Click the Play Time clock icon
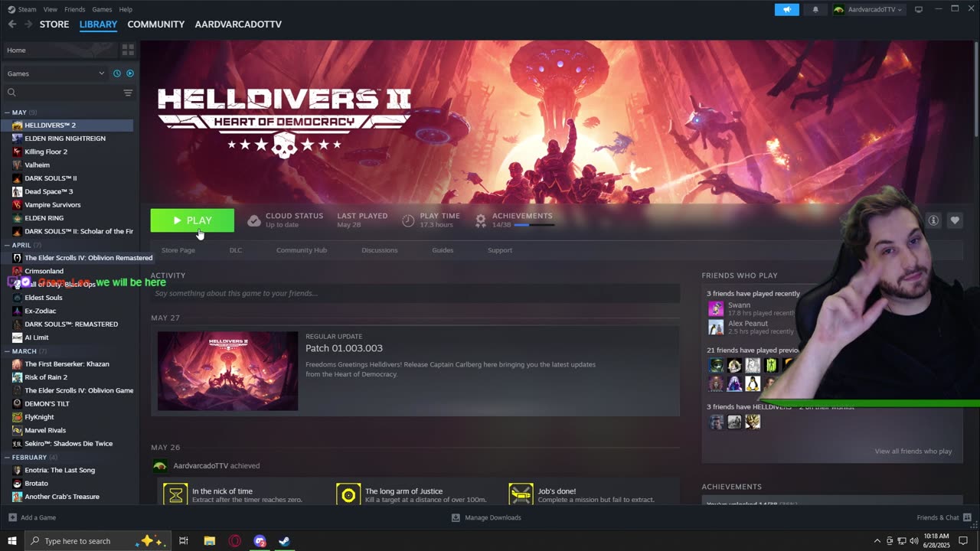980x551 pixels. tap(408, 220)
